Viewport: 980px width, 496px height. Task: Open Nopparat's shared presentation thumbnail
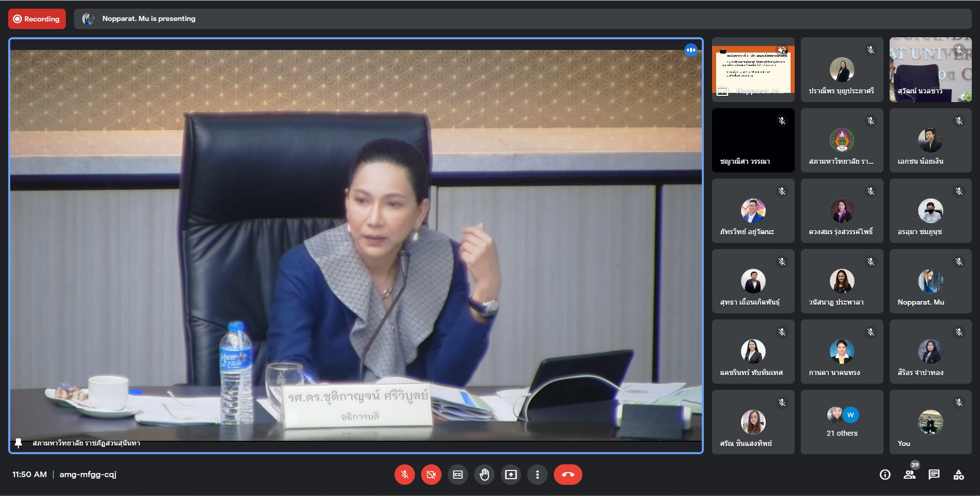coord(753,70)
